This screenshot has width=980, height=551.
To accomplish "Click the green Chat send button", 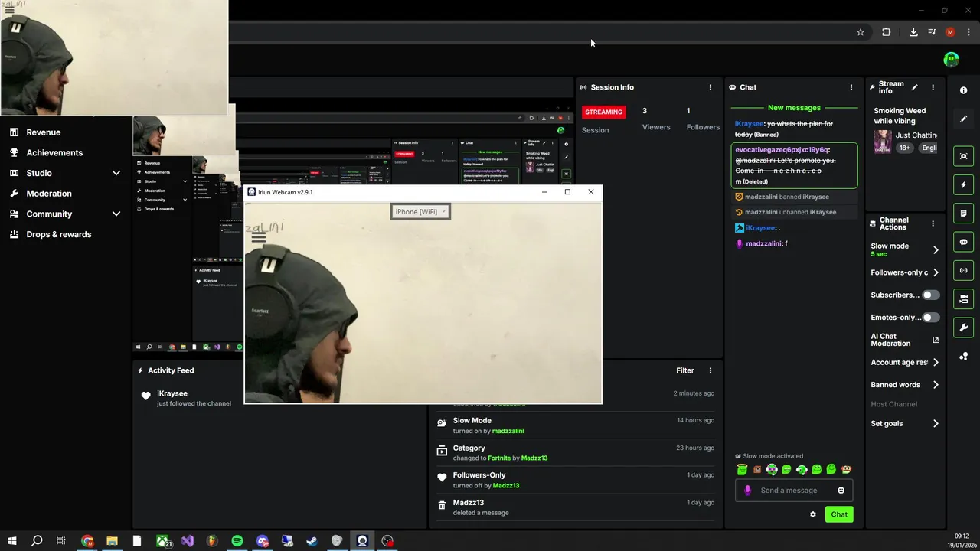I will 839,514.
